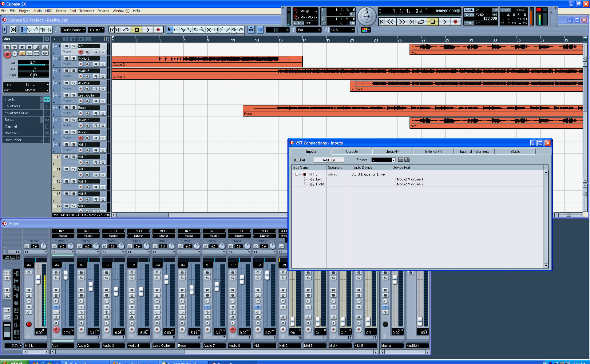This screenshot has width=590, height=364.
Task: Switch to the External Instruments tab
Action: (474, 152)
